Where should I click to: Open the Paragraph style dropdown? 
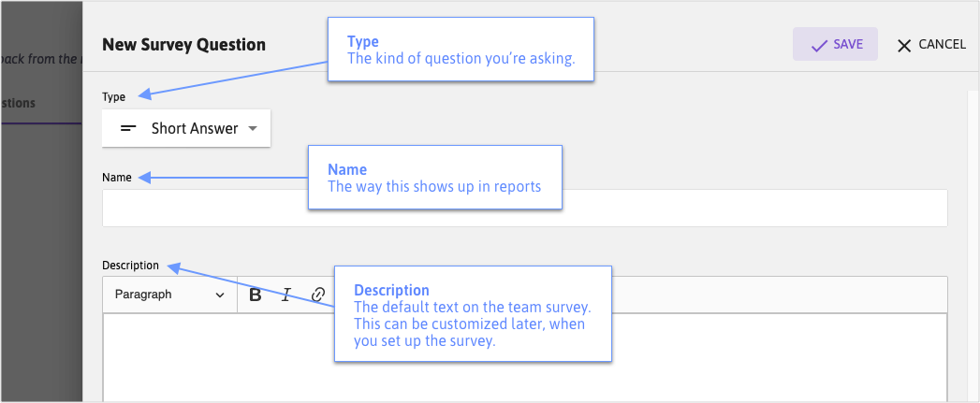click(x=170, y=295)
